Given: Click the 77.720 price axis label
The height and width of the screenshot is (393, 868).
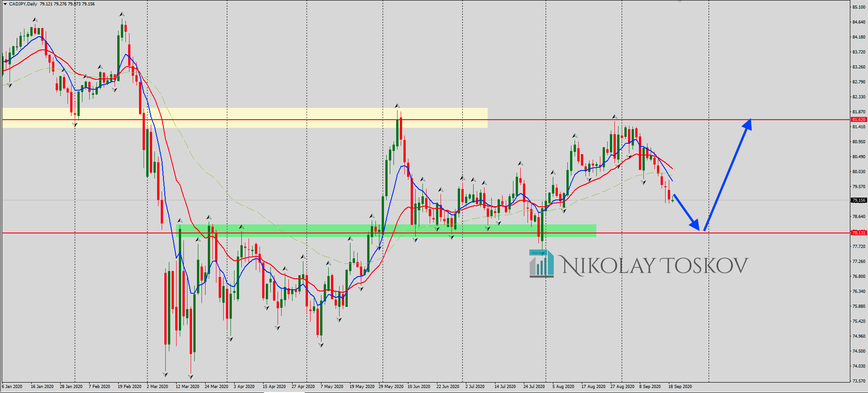Looking at the screenshot, I should coord(858,247).
